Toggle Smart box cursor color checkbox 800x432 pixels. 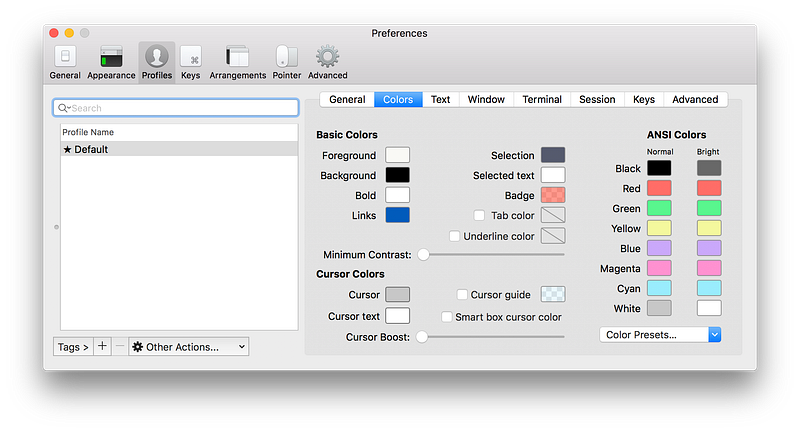click(446, 317)
